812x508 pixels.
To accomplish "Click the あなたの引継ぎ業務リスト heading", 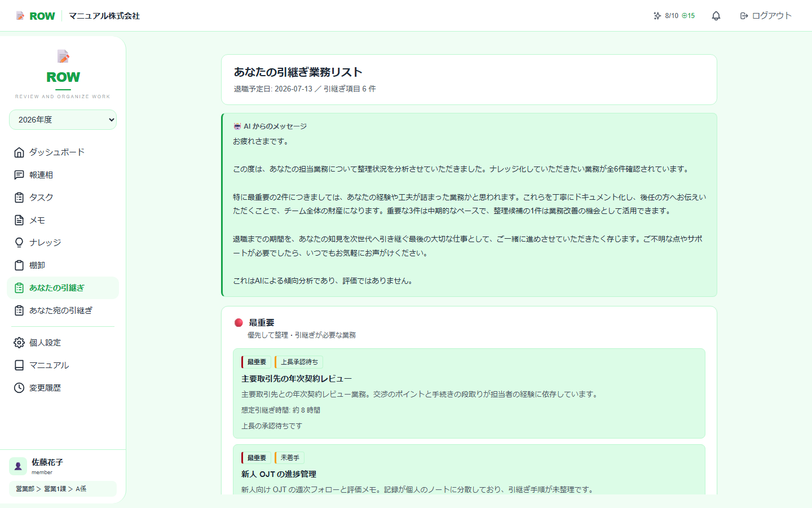I will tap(298, 72).
